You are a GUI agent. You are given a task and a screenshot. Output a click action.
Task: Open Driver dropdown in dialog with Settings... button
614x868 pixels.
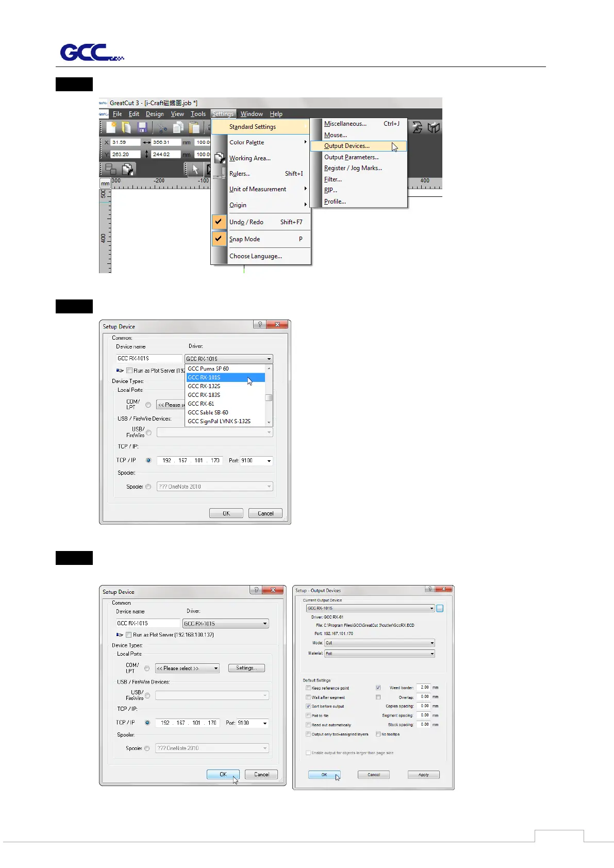[226, 624]
